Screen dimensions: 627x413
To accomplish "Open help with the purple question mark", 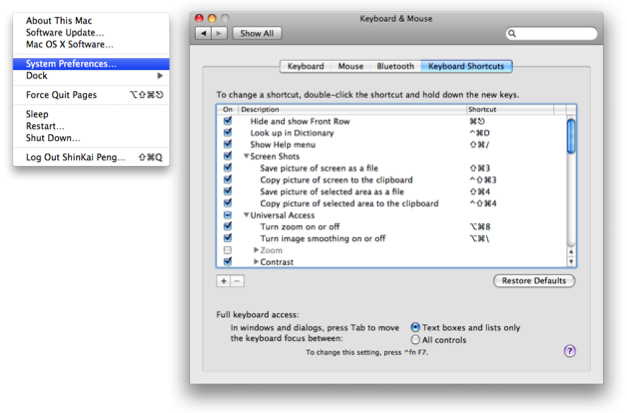I will tap(569, 351).
